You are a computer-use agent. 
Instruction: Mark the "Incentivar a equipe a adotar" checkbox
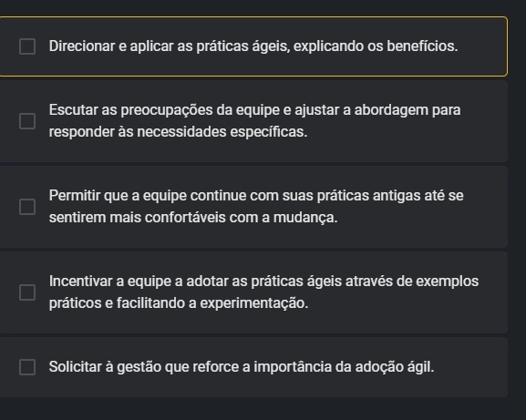27,292
